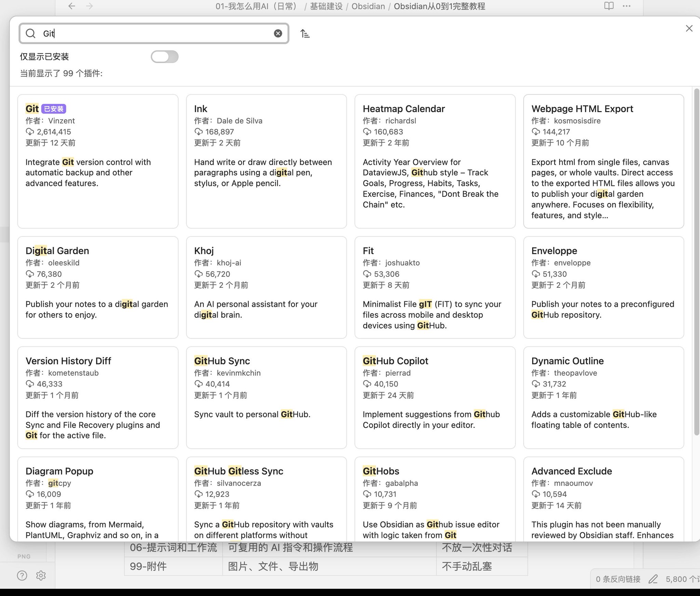Select the GitHub Sync plugin

click(266, 398)
